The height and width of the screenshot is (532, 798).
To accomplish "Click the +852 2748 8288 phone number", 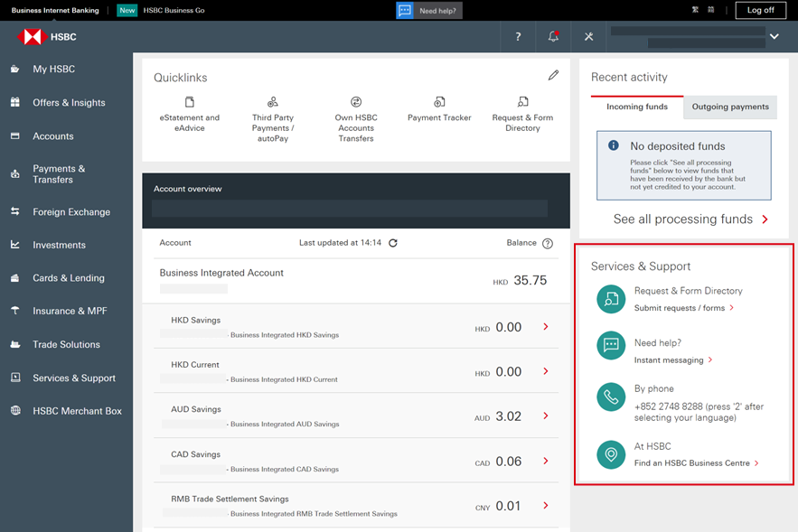I will click(668, 406).
